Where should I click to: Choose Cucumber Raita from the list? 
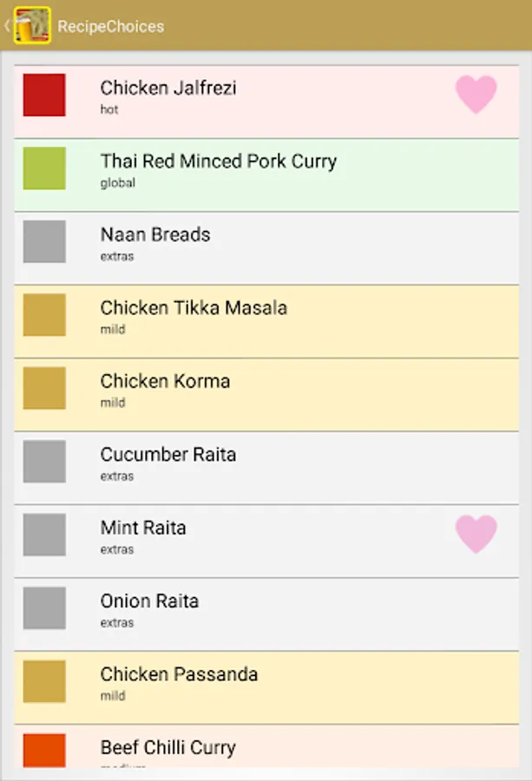[167, 455]
